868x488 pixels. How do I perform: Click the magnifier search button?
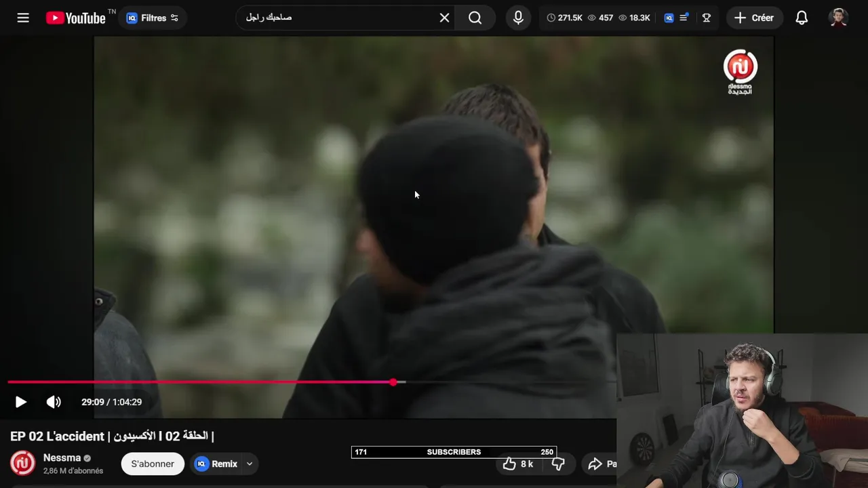click(x=475, y=18)
